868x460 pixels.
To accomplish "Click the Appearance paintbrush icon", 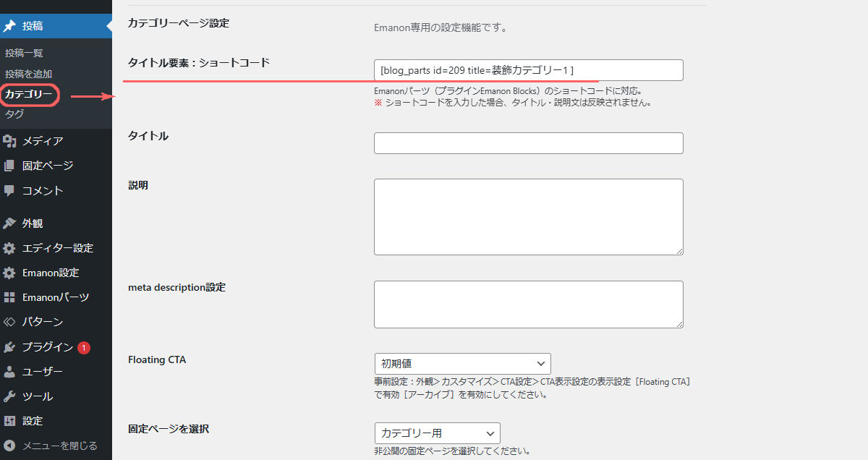I will 9,223.
